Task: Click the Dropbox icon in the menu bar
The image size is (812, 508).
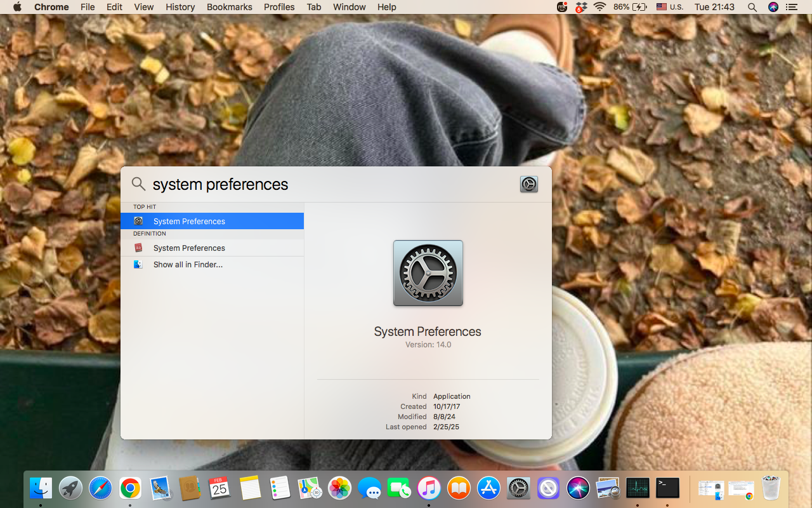Action: (x=581, y=7)
